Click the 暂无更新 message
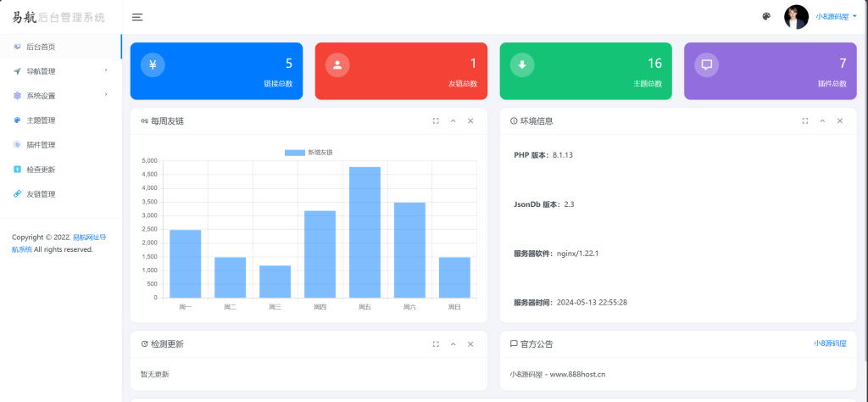This screenshot has width=868, height=402. tap(154, 375)
